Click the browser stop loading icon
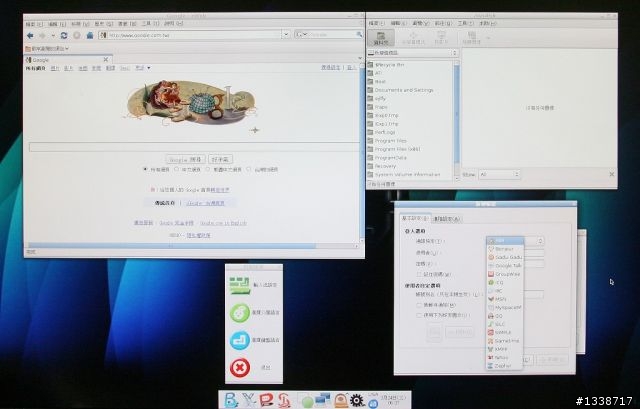The height and width of the screenshot is (409, 640). [77, 36]
